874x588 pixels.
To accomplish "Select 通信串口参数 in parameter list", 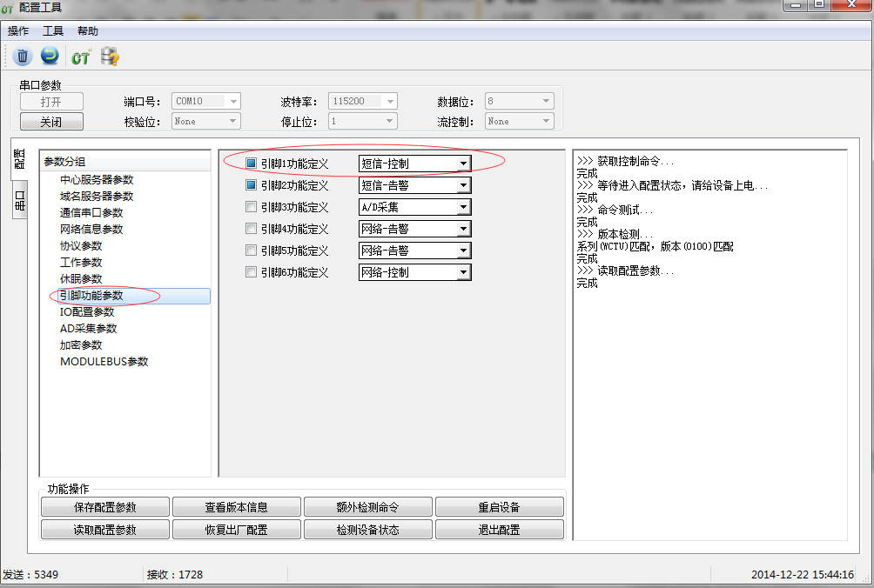I will (x=91, y=213).
